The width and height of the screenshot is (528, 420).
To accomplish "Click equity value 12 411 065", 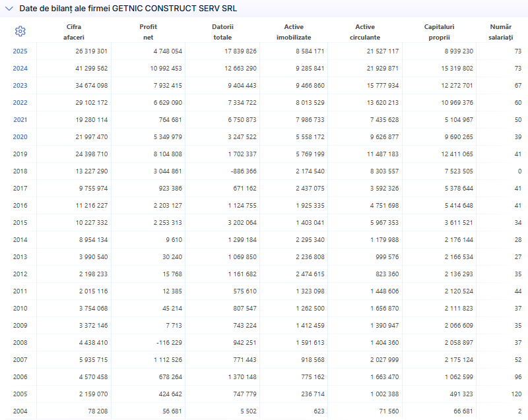I will click(457, 154).
